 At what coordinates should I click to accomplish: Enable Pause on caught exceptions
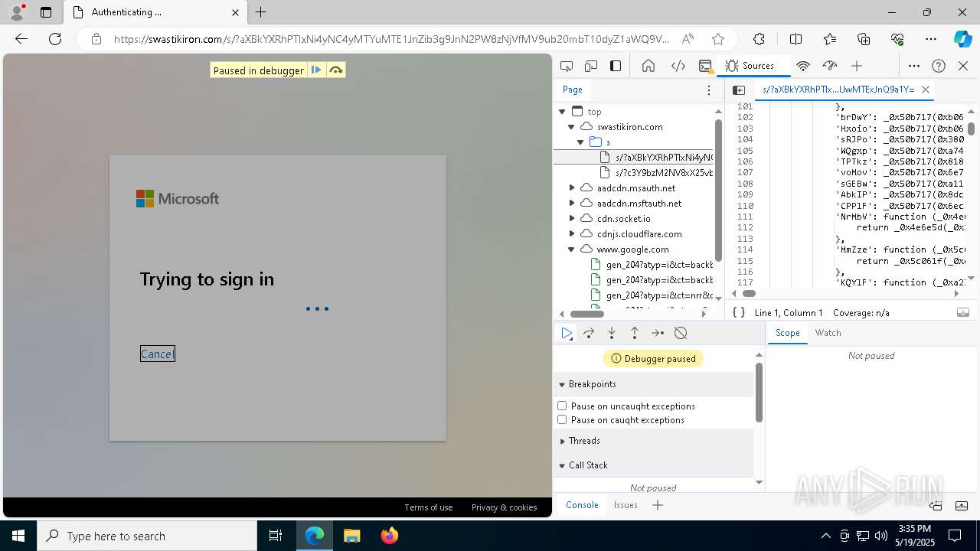562,419
